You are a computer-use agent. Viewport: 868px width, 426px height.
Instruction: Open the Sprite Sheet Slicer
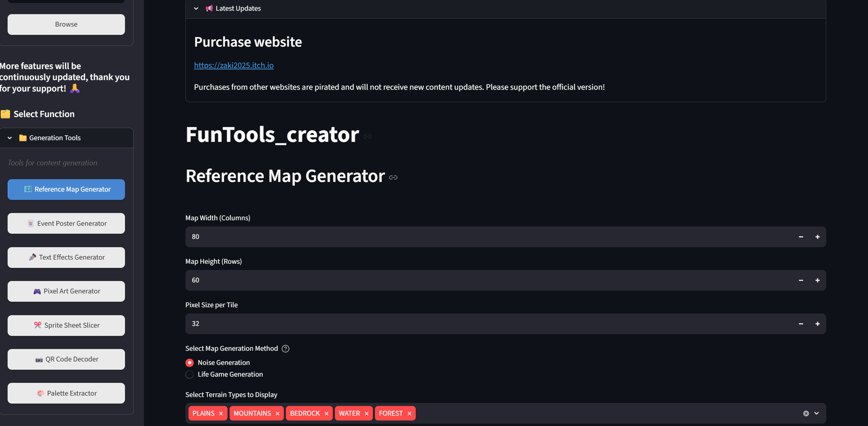66,326
